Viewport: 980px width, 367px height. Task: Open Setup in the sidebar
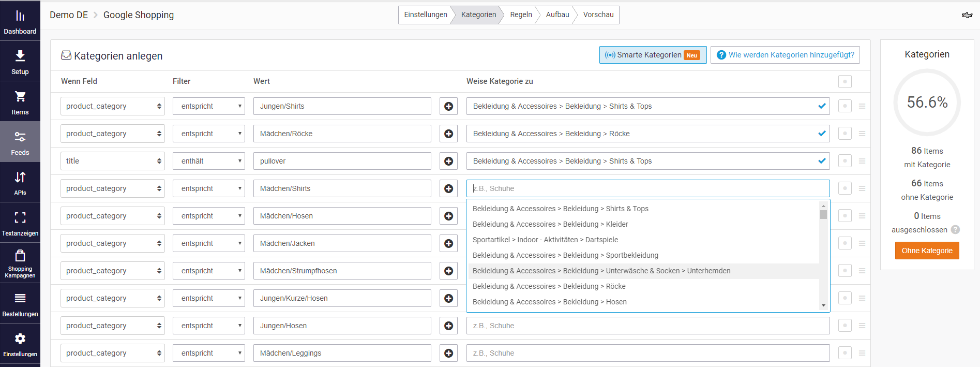(20, 61)
